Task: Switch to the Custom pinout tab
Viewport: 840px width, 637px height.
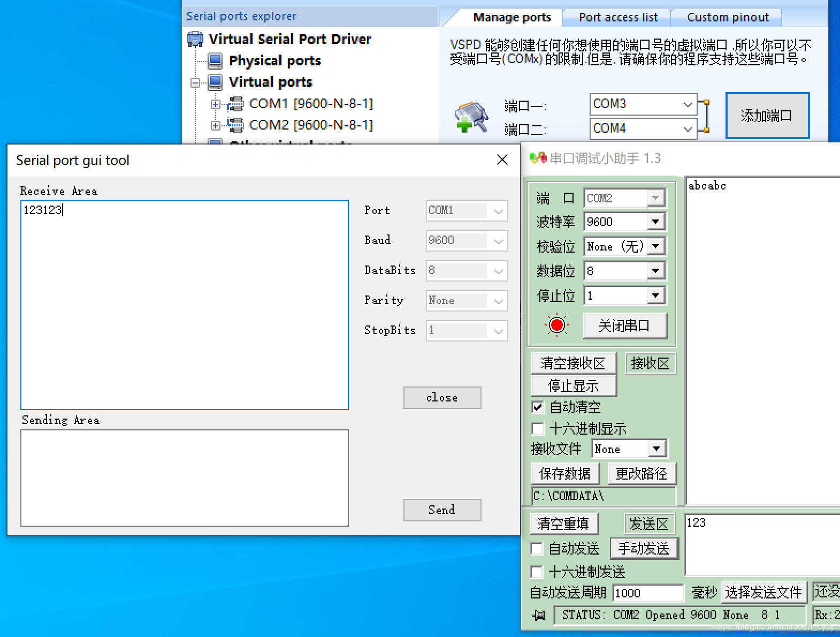Action: (728, 18)
